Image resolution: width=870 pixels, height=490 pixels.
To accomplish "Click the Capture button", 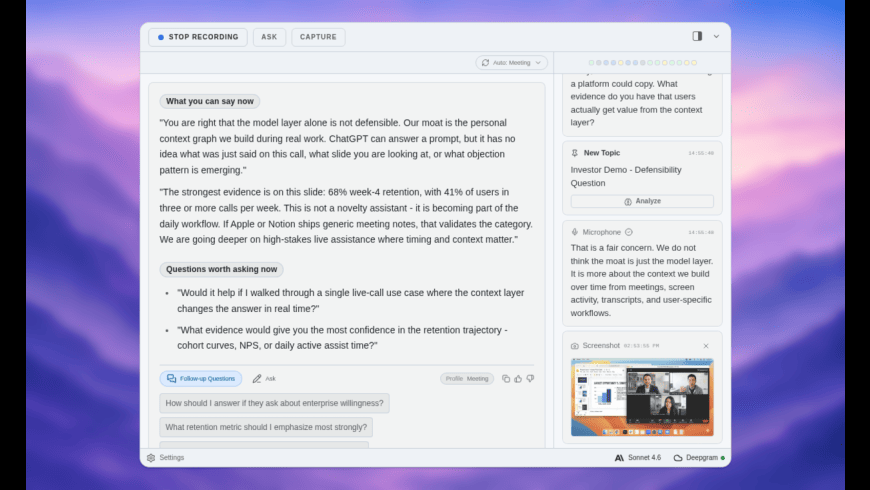I will (318, 37).
